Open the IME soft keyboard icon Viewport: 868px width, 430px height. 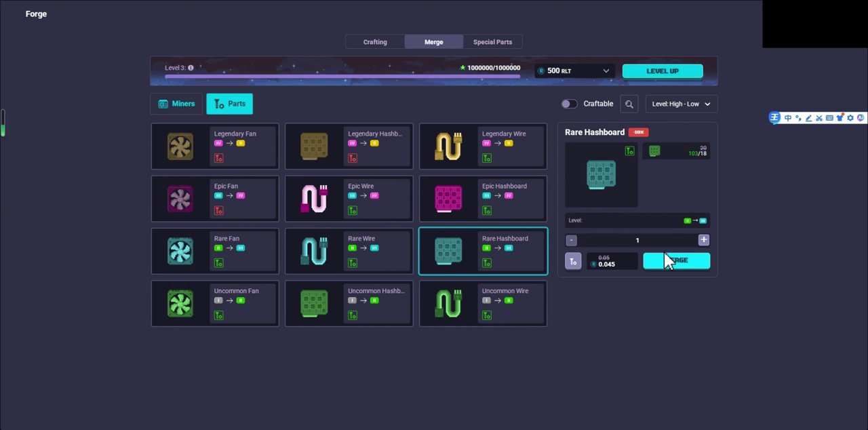[x=829, y=118]
